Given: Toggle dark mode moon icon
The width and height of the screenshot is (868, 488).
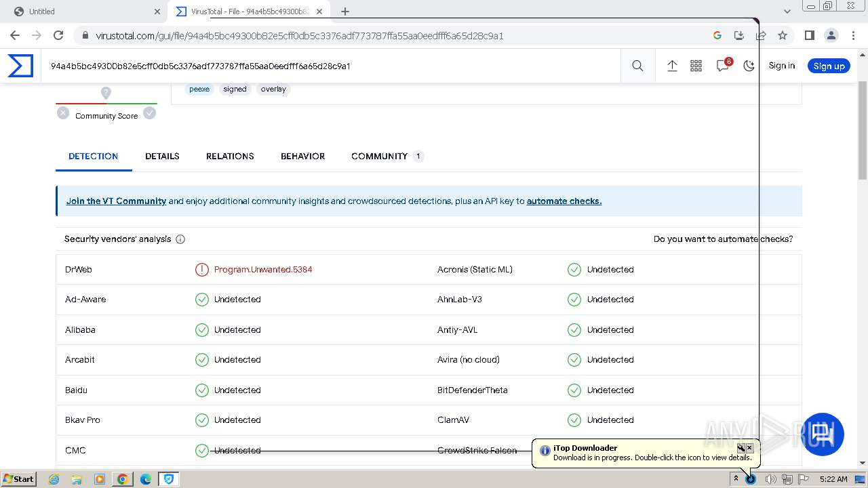Looking at the screenshot, I should (749, 66).
